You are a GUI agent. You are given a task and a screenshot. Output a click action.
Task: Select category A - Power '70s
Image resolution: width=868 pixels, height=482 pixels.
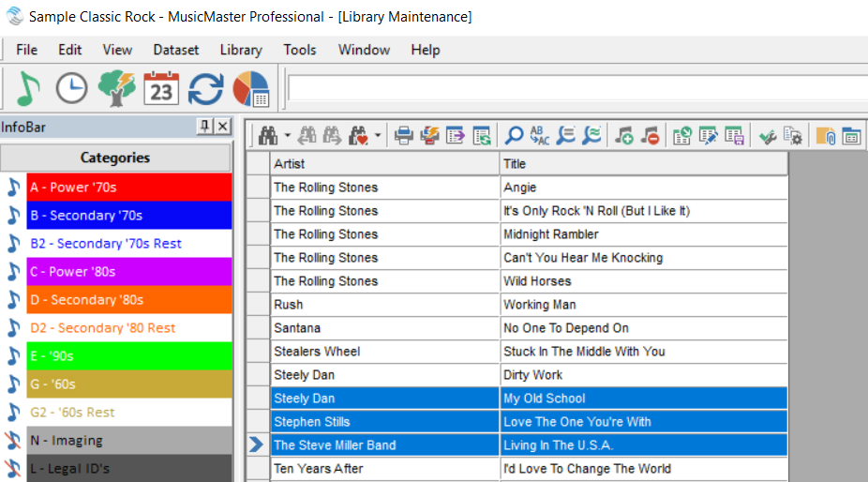pos(129,188)
